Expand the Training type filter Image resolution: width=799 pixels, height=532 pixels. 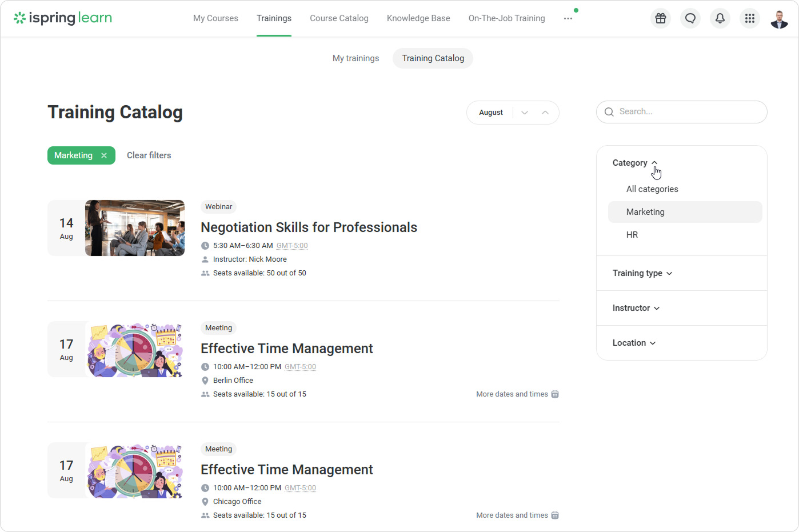coord(642,273)
